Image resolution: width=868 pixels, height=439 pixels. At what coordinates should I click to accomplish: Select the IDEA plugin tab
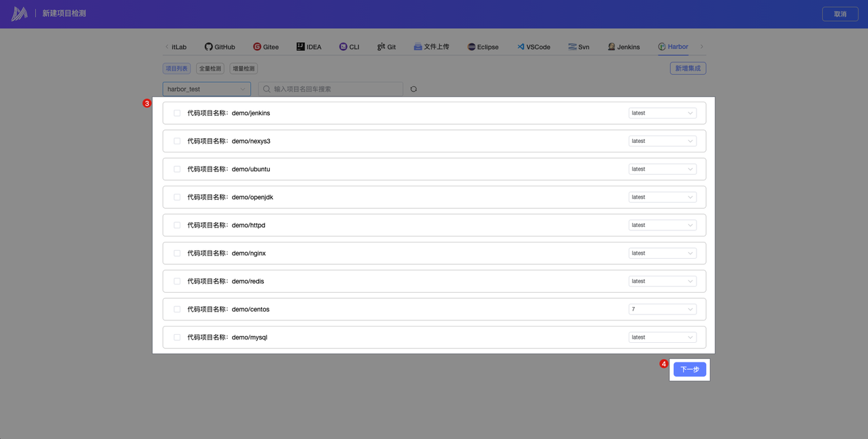point(309,47)
